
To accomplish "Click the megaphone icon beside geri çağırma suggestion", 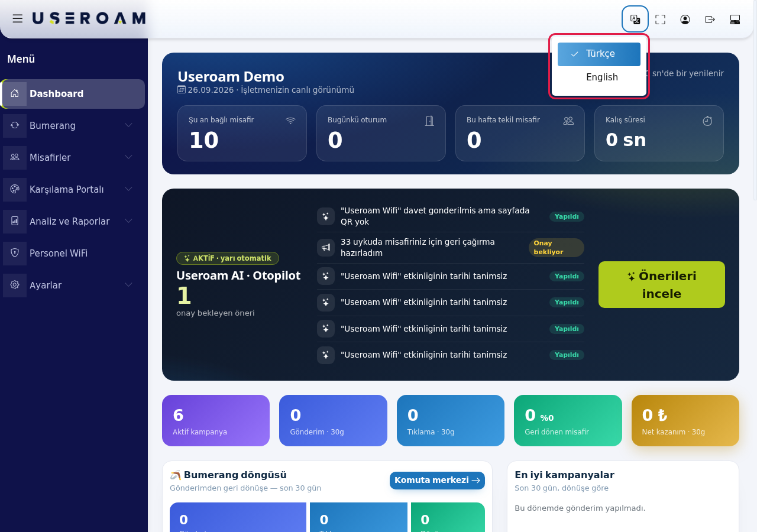I will 326,248.
